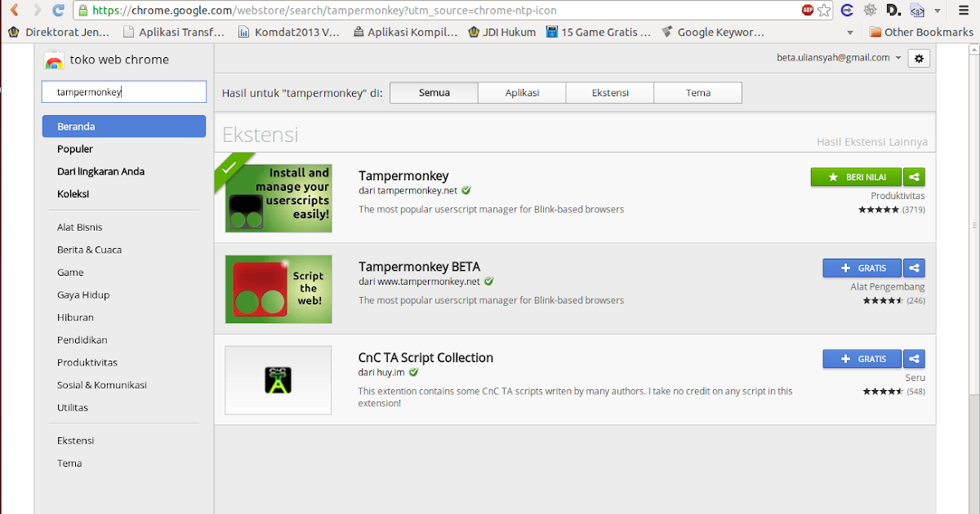Open the <a> tag extension icon

click(917, 11)
